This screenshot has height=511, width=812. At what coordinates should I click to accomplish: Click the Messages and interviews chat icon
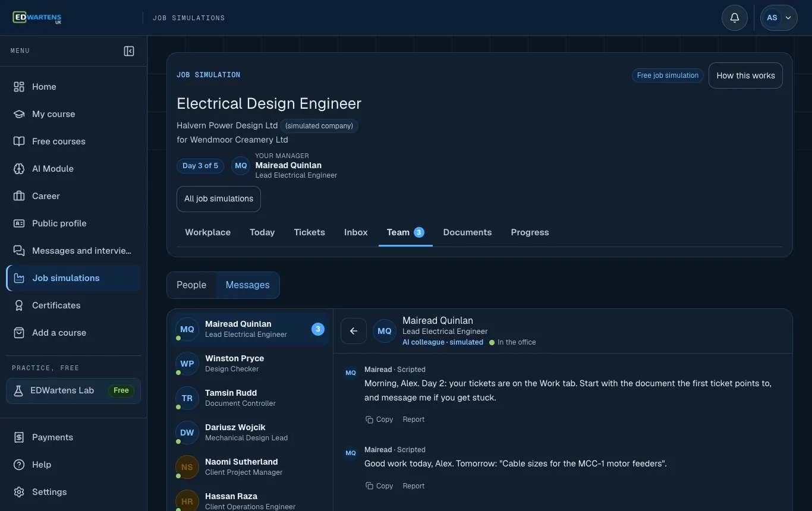point(19,251)
